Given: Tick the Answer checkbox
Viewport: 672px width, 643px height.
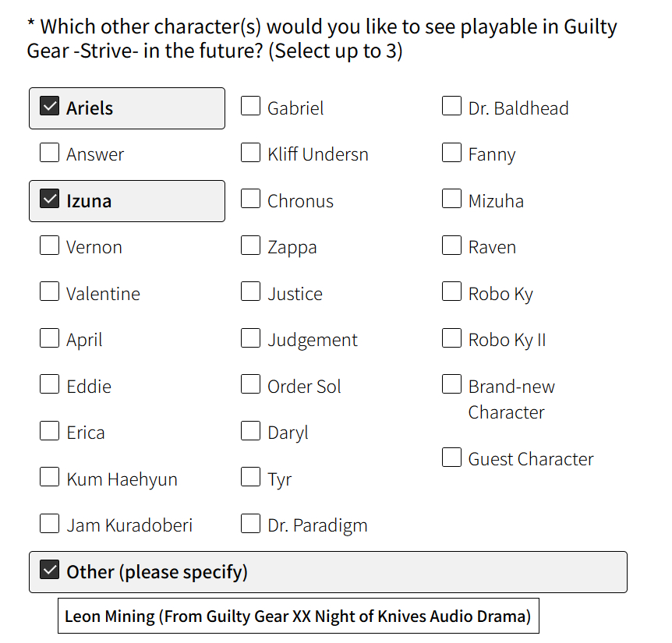Looking at the screenshot, I should point(50,153).
